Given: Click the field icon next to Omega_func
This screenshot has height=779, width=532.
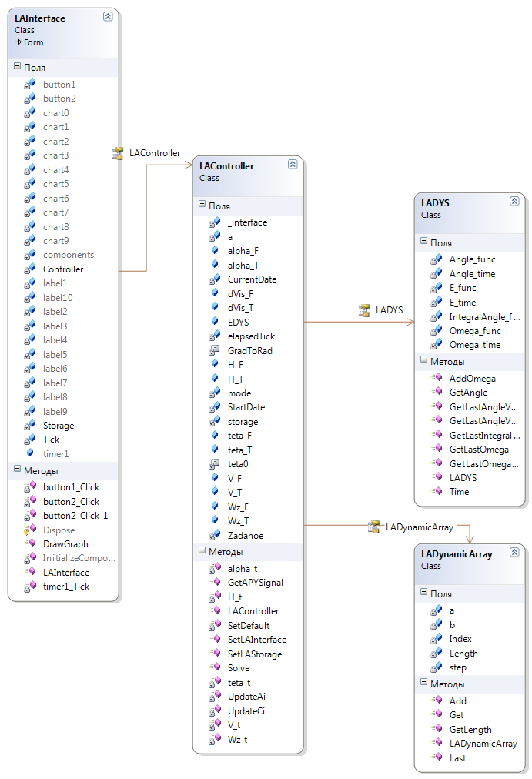Looking at the screenshot, I should [x=437, y=330].
